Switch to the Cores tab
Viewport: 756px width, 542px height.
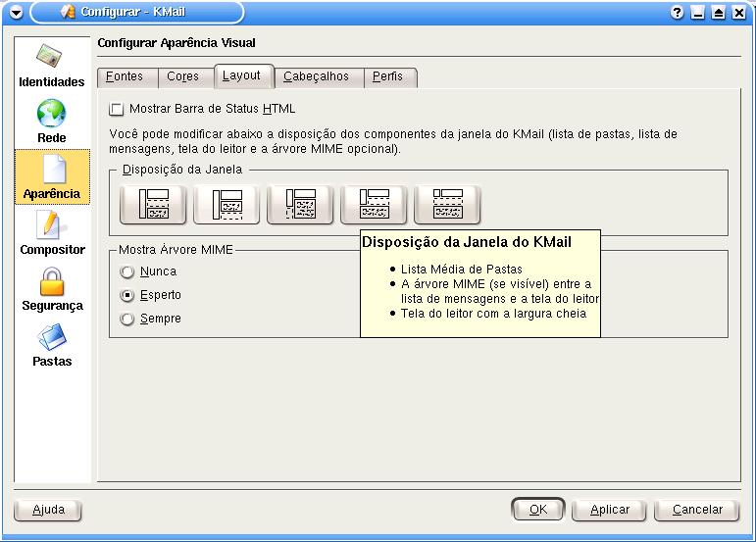click(182, 76)
